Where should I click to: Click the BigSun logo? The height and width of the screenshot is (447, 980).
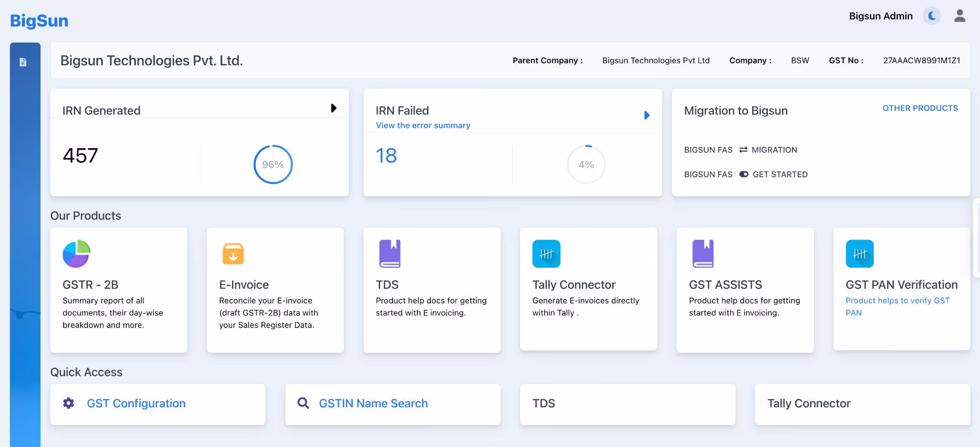pos(39,21)
